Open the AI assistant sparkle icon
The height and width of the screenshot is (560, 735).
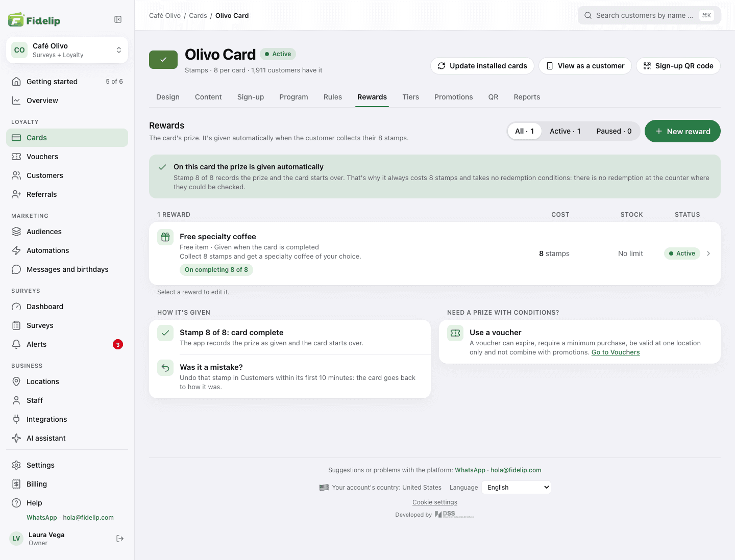tap(16, 438)
